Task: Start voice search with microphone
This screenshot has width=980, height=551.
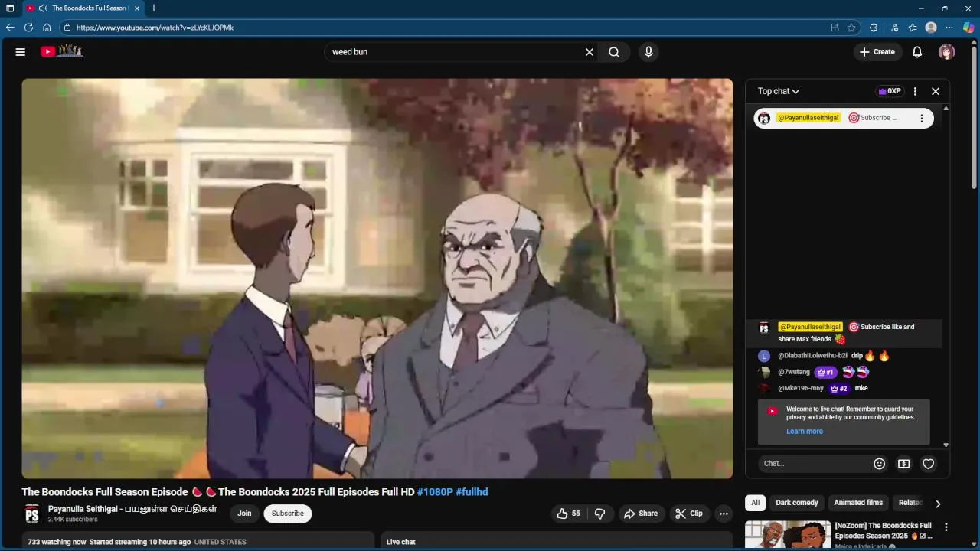Action: coord(648,52)
